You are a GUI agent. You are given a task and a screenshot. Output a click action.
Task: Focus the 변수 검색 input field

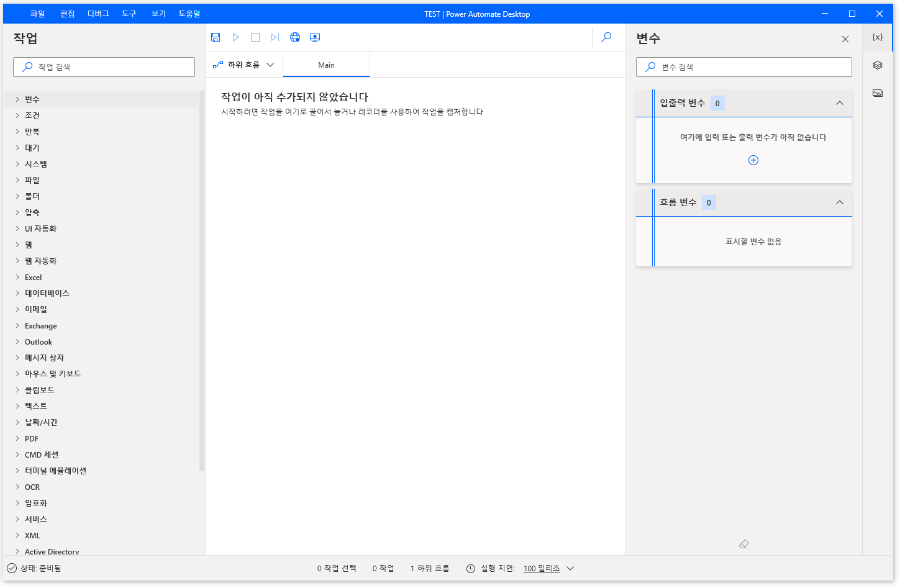point(744,67)
